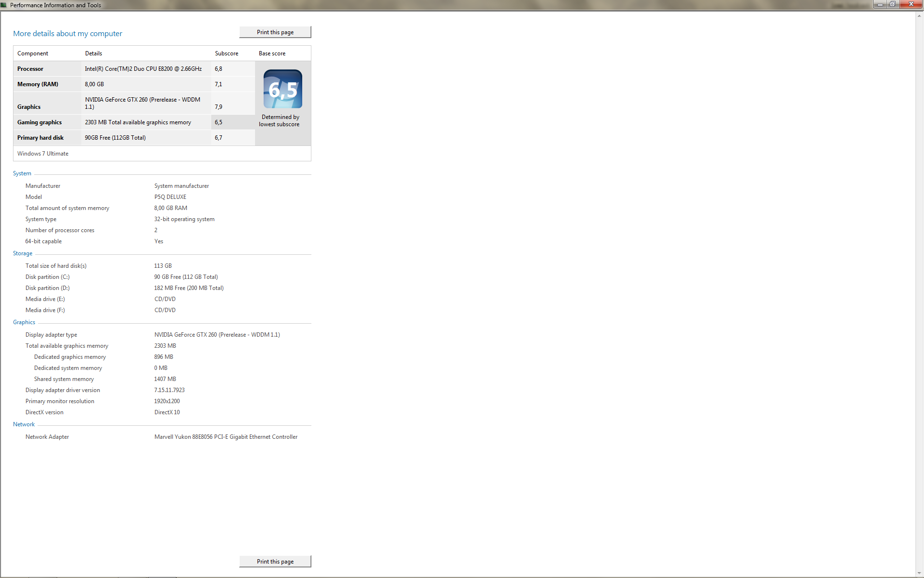Select the Memory (RAM) row

click(38, 84)
